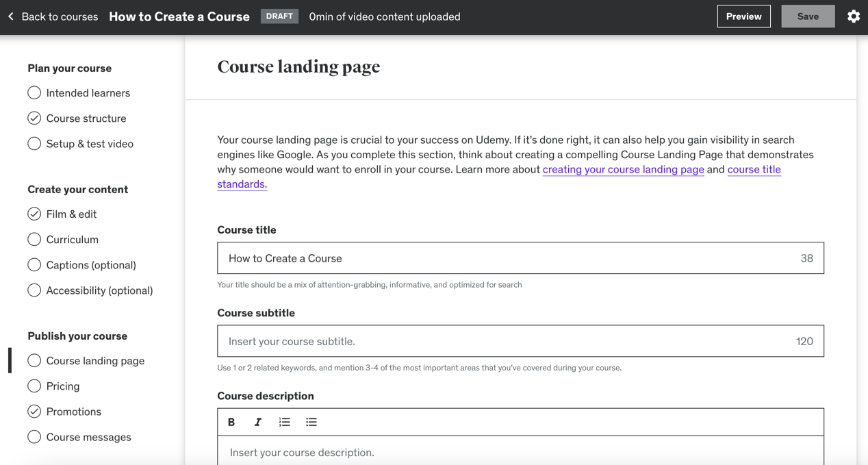Open the course title standards link
868x465 pixels.
pyautogui.click(x=754, y=169)
